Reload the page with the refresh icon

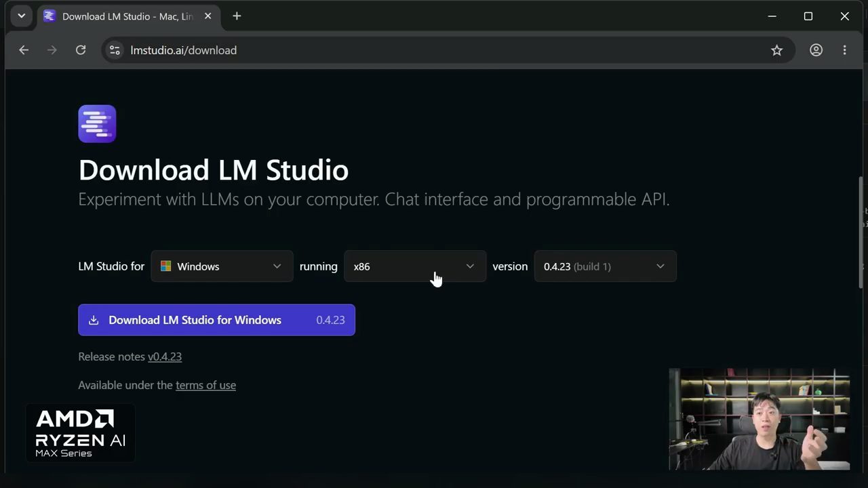pyautogui.click(x=81, y=50)
